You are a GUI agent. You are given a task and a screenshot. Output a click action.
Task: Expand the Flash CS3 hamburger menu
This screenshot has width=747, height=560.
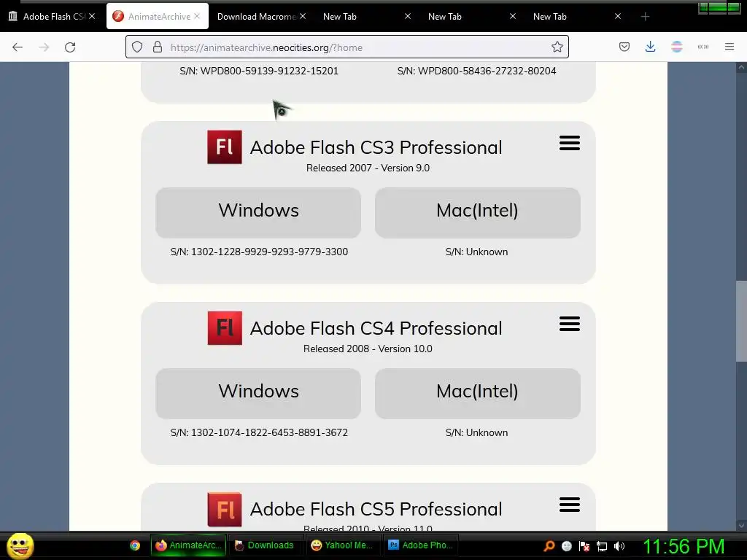(x=569, y=143)
